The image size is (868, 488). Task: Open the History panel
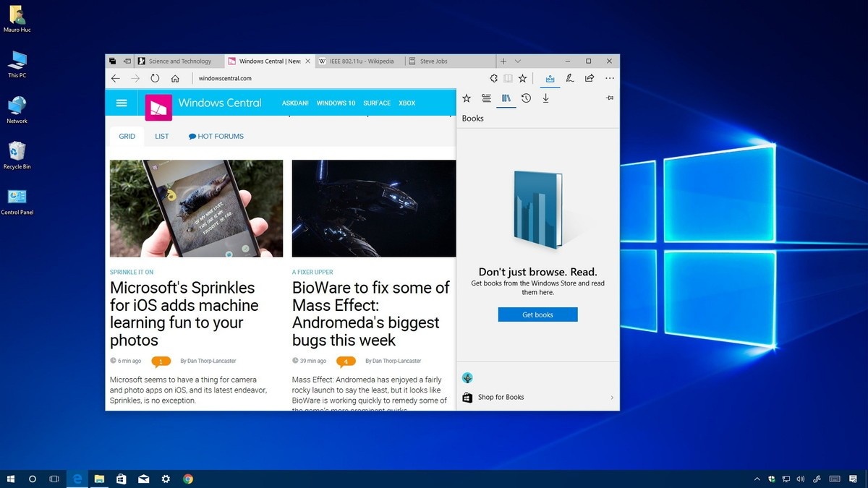[526, 98]
